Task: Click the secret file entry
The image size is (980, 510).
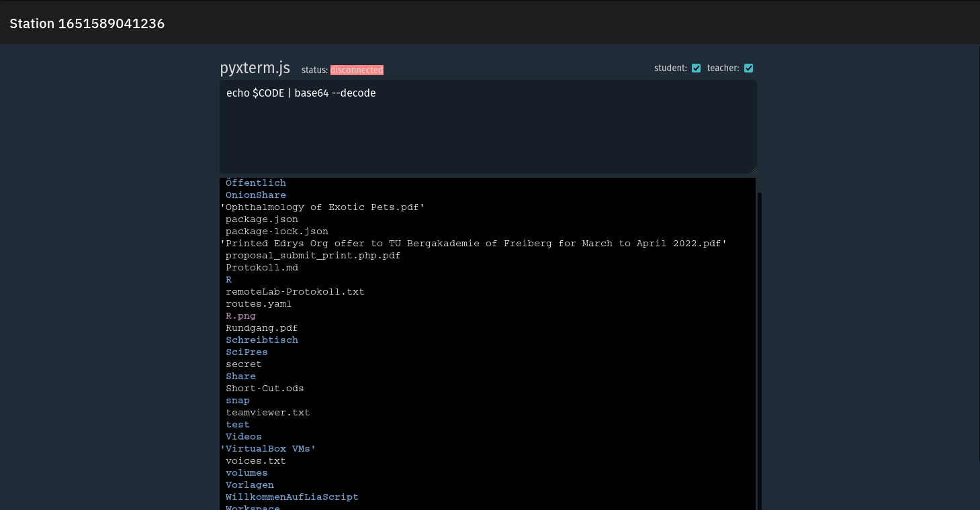Action: tap(244, 364)
